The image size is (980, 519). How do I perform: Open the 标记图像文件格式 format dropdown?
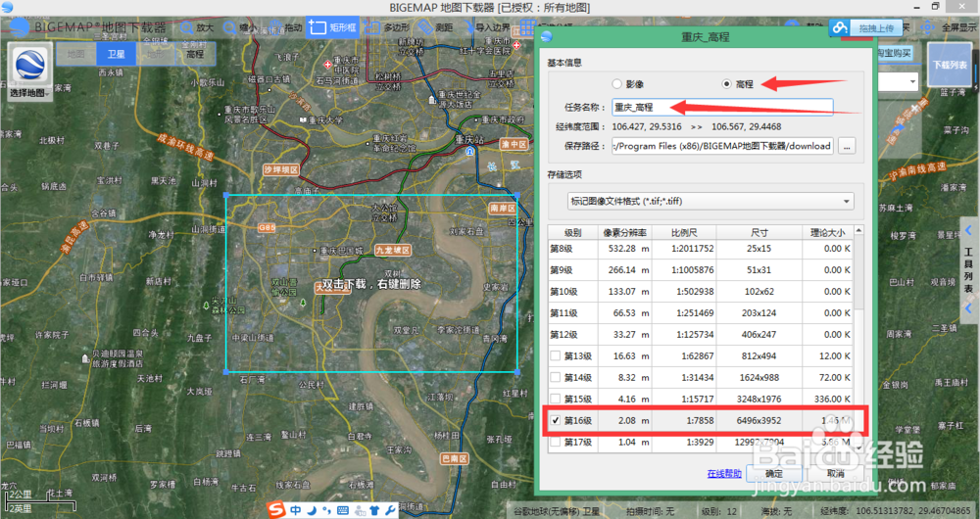click(710, 201)
